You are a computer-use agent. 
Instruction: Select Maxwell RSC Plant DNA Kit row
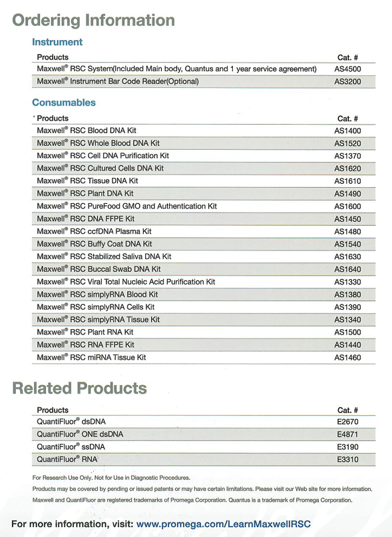(204, 193)
